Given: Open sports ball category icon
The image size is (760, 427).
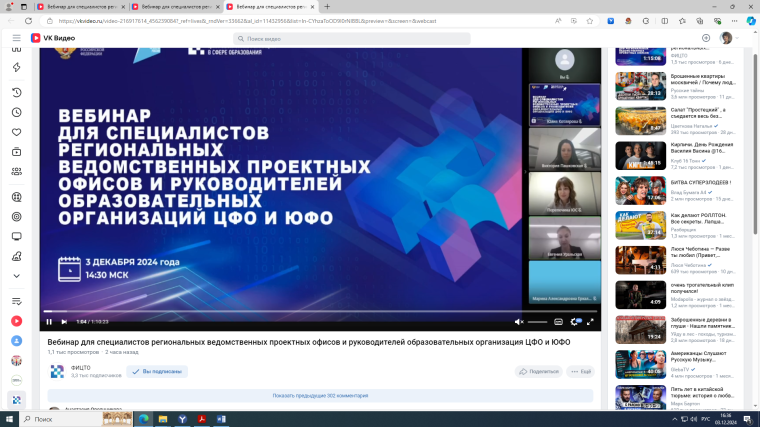Looking at the screenshot, I should [16, 197].
